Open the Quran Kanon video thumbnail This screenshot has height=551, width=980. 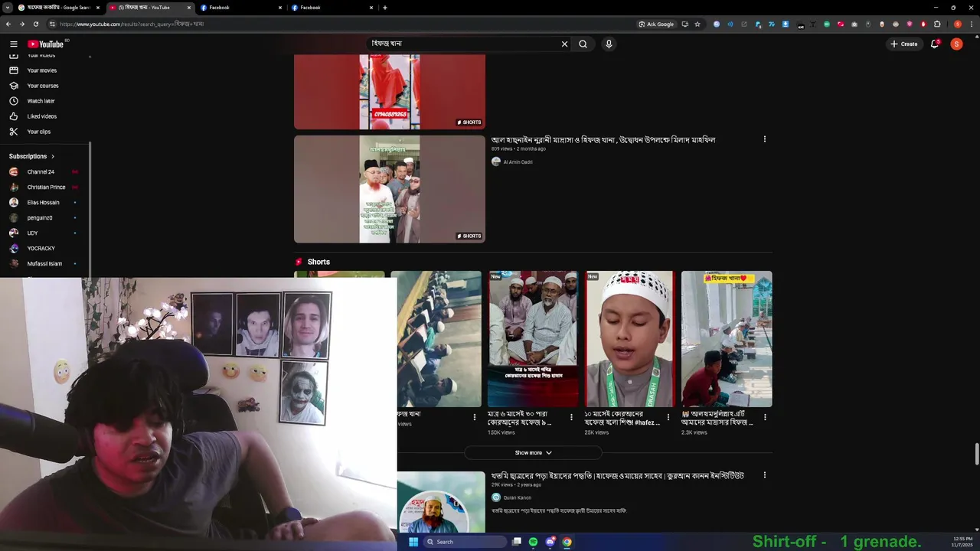point(441,501)
